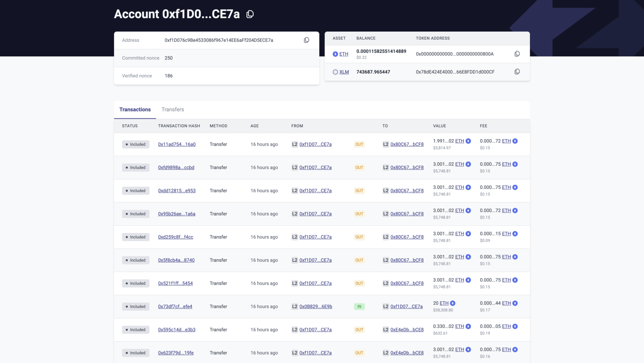
Task: Click ETH value icon in 0x95b26ae...1a6a row
Action: click(x=468, y=210)
